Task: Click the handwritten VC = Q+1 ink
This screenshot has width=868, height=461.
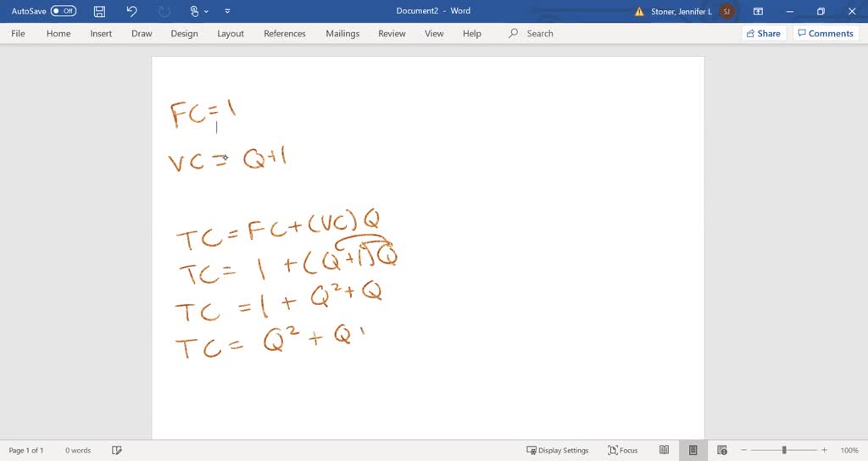Action: click(227, 159)
